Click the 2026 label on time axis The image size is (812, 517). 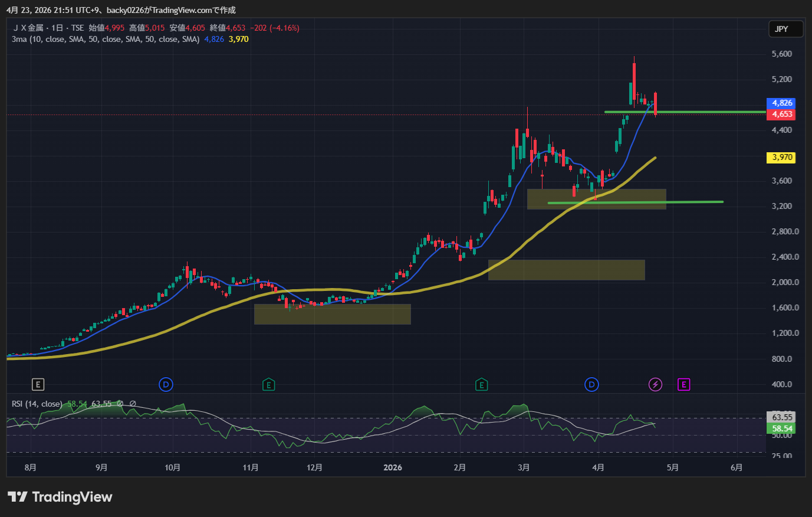coord(392,467)
